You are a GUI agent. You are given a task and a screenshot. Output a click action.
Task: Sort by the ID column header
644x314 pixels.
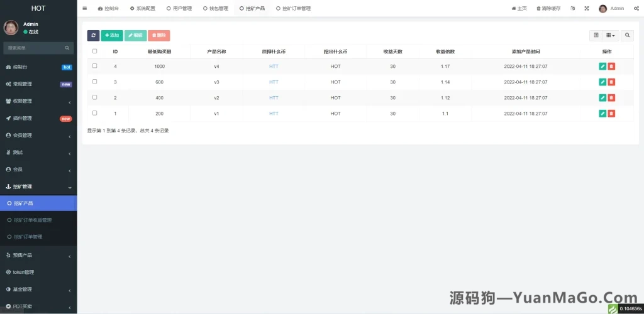[x=116, y=51]
